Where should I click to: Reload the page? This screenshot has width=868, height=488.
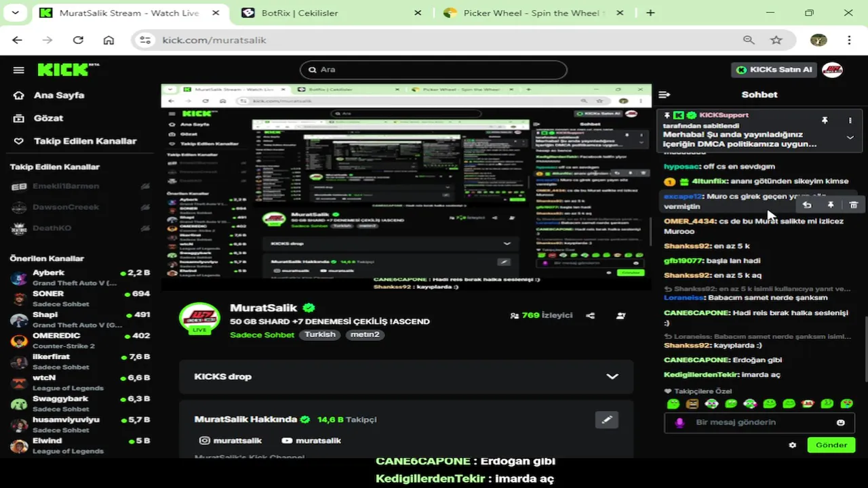[x=78, y=40]
